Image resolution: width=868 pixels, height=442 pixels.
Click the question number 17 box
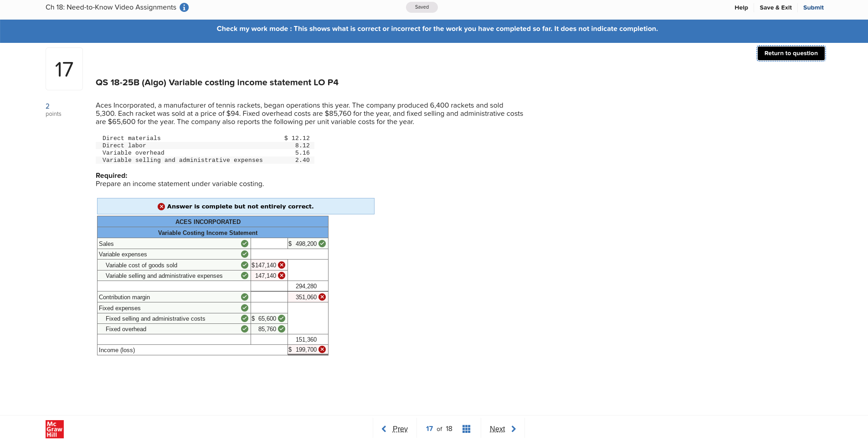(x=64, y=69)
